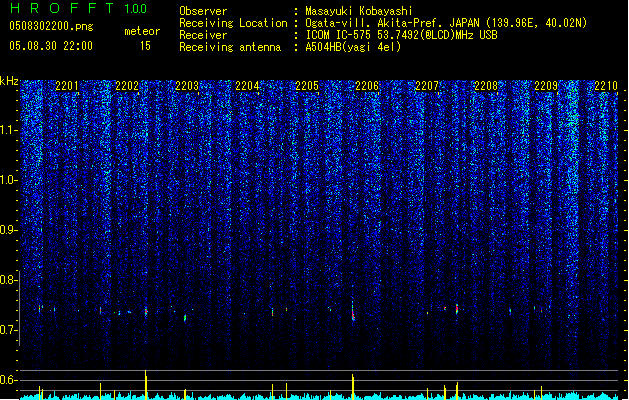Click observer name Masayuki Kobayashi
The height and width of the screenshot is (400, 629).
coord(359,11)
